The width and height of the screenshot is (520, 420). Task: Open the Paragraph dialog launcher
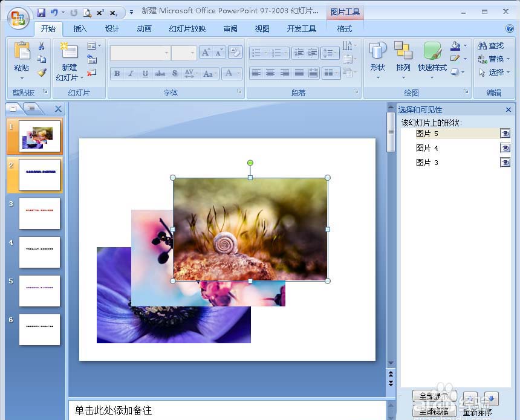pyautogui.click(x=356, y=91)
